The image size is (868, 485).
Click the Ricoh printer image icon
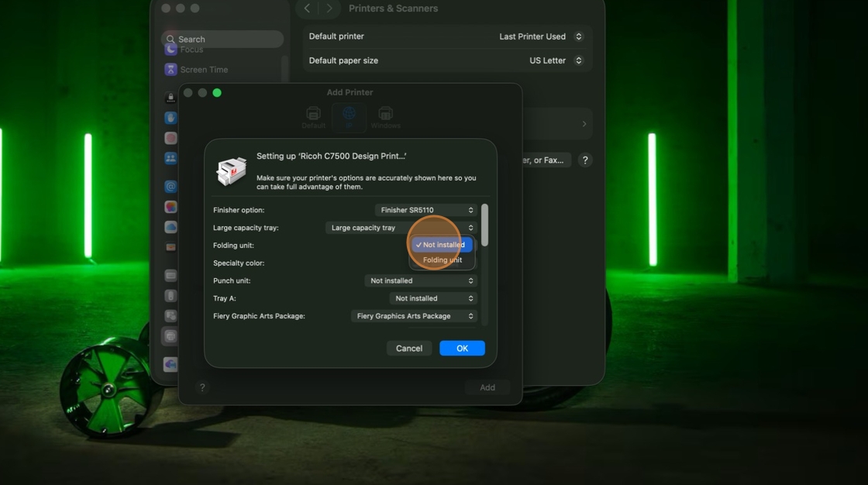[232, 170]
